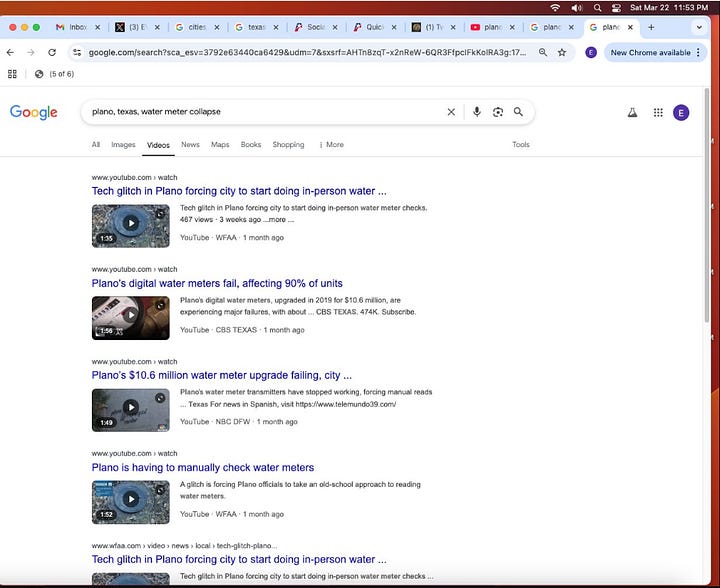
Task: Play the 1:52 WFAA video thumbnail
Action: [131, 502]
